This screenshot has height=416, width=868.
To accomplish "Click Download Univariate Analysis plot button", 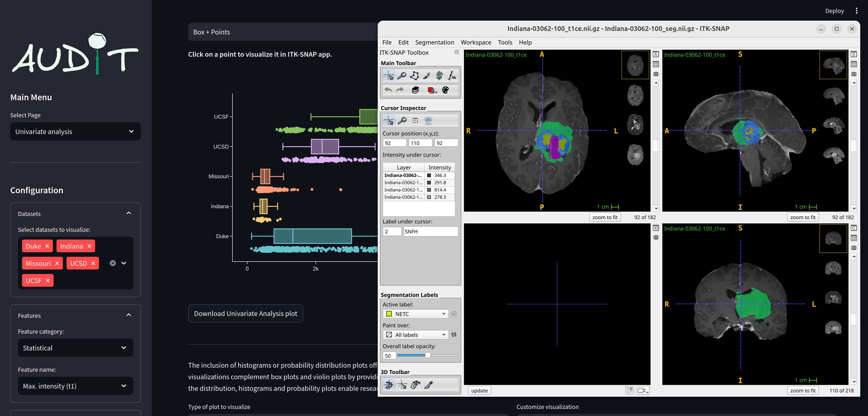I will [245, 313].
